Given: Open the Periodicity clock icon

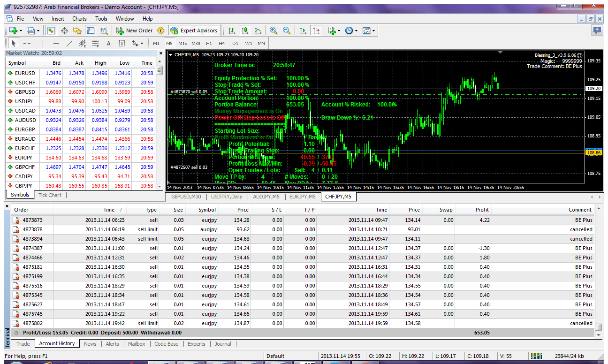Looking at the screenshot, I should [x=349, y=30].
